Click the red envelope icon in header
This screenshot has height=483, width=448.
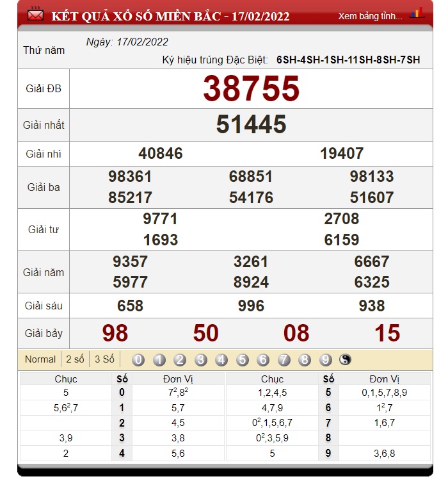tap(35, 15)
